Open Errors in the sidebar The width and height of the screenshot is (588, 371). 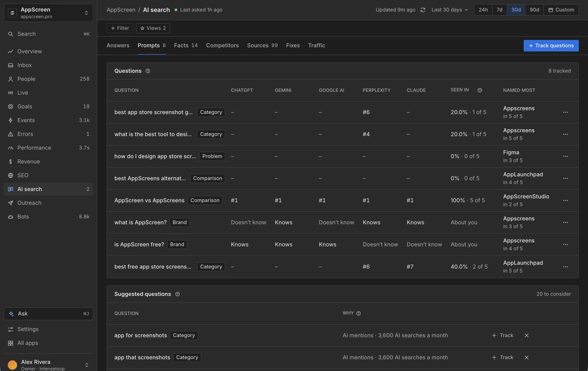[48, 134]
